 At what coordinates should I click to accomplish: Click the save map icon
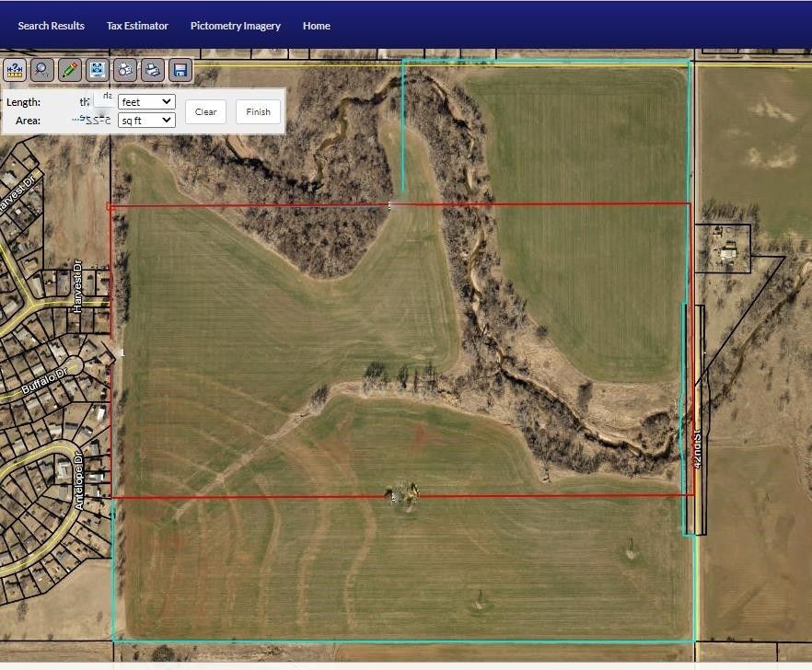tap(179, 69)
